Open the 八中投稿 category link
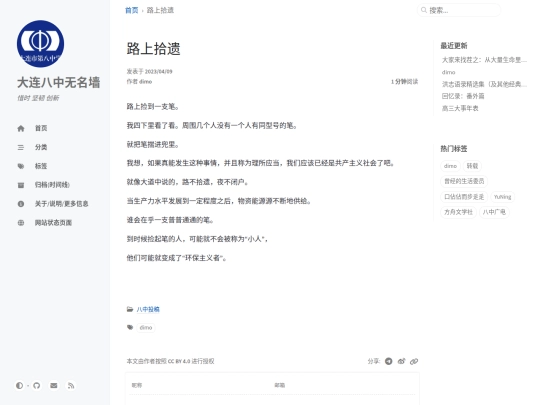 pyautogui.click(x=148, y=309)
